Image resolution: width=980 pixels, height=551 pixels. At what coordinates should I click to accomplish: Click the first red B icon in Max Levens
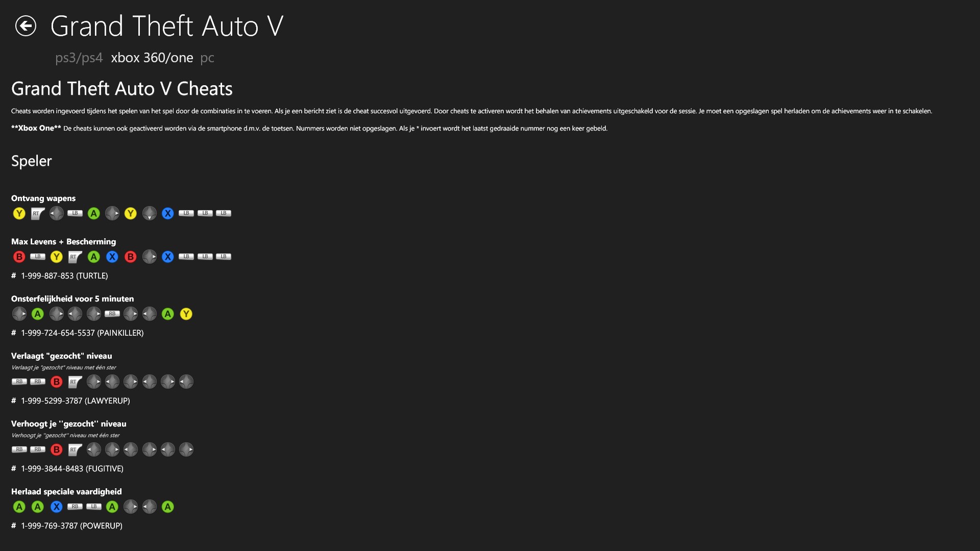pos(19,257)
